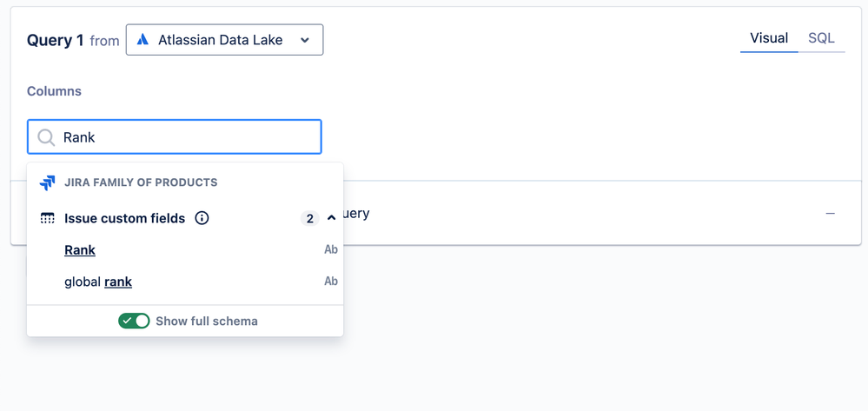Open the Atlassian Data Lake dropdown chevron
868x411 pixels.
click(x=304, y=40)
